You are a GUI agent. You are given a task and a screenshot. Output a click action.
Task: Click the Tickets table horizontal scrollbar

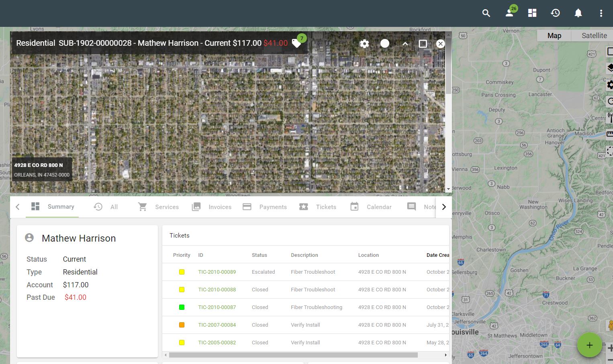[293, 355]
